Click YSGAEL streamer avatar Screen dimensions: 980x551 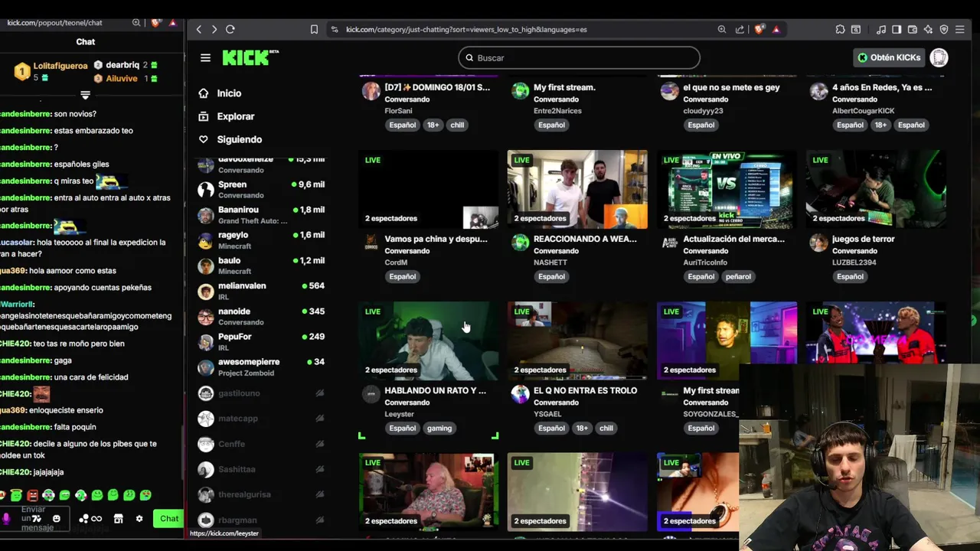[520, 393]
